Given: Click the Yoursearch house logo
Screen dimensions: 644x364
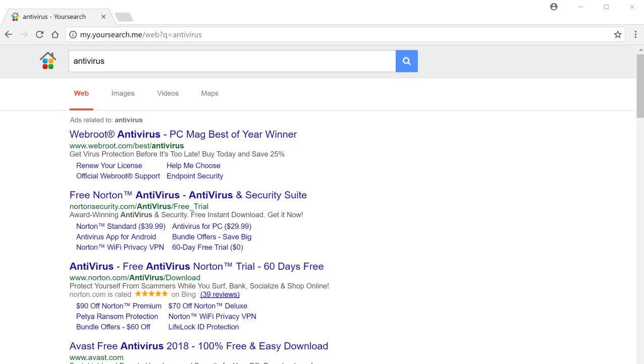Looking at the screenshot, I should click(x=48, y=61).
